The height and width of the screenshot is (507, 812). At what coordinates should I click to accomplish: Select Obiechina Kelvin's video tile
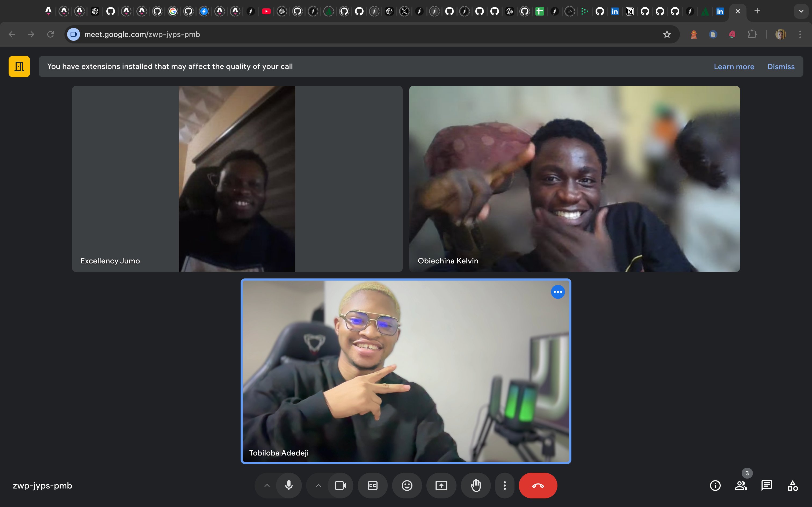pos(574,178)
